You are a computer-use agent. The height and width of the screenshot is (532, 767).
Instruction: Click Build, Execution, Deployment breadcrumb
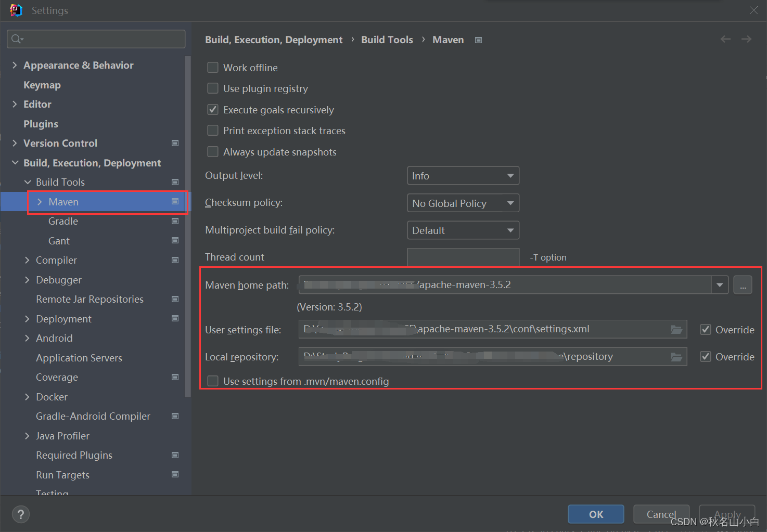(x=274, y=40)
